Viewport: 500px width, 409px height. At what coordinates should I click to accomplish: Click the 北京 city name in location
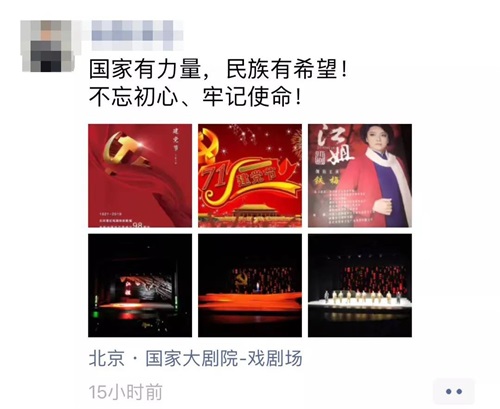click(x=107, y=359)
